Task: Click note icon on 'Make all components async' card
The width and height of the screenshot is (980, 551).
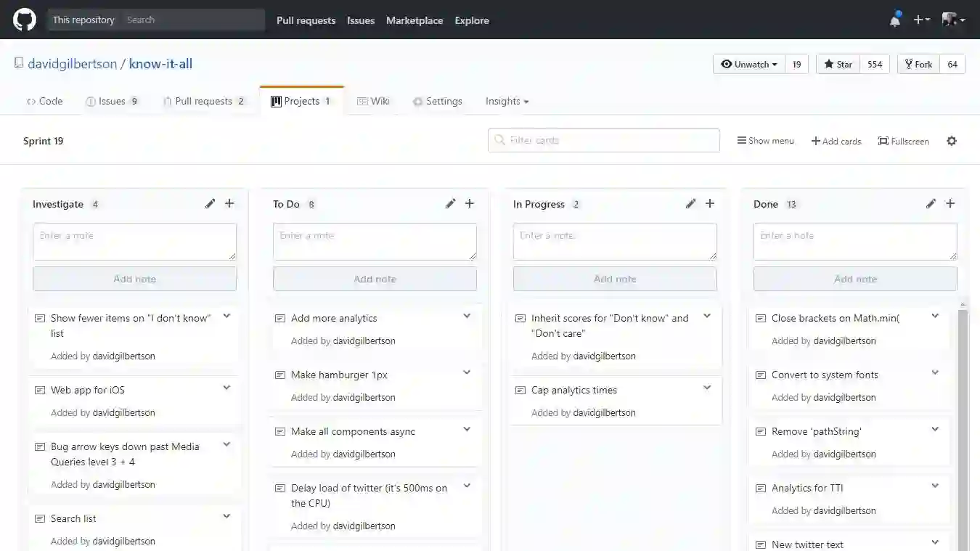Action: pos(280,432)
